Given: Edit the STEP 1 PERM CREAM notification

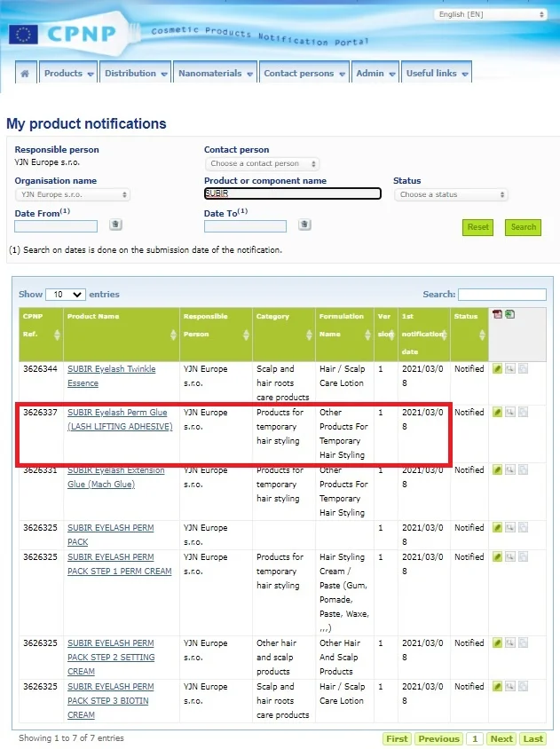Looking at the screenshot, I should tap(497, 557).
